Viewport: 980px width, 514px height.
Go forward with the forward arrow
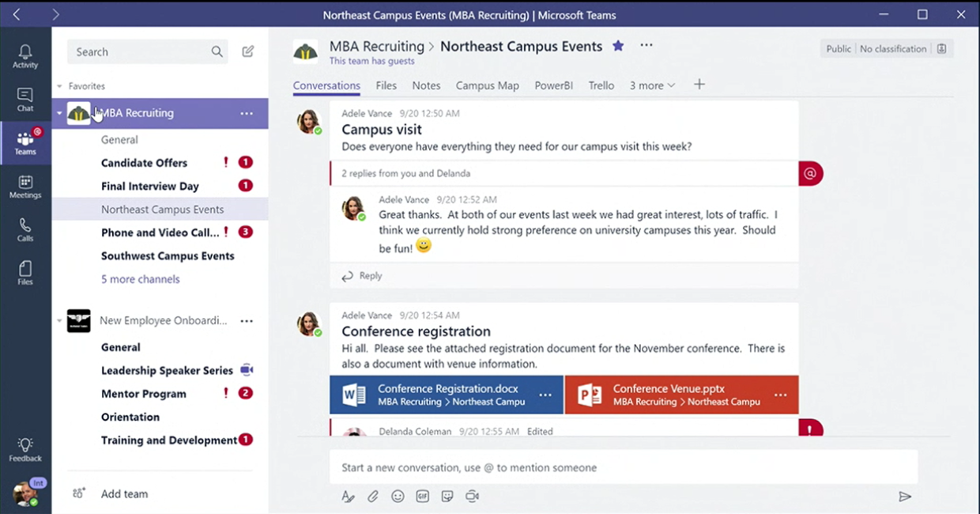pyautogui.click(x=55, y=14)
